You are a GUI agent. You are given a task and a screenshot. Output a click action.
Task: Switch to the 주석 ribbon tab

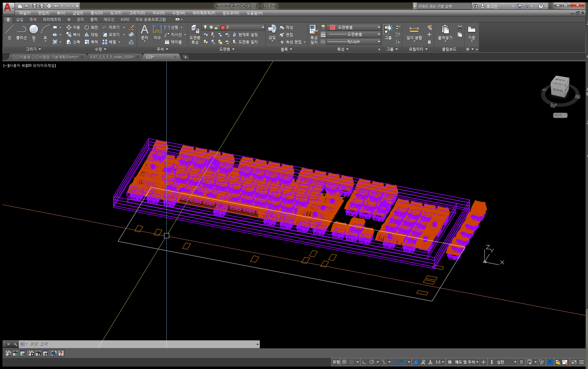tap(33, 19)
